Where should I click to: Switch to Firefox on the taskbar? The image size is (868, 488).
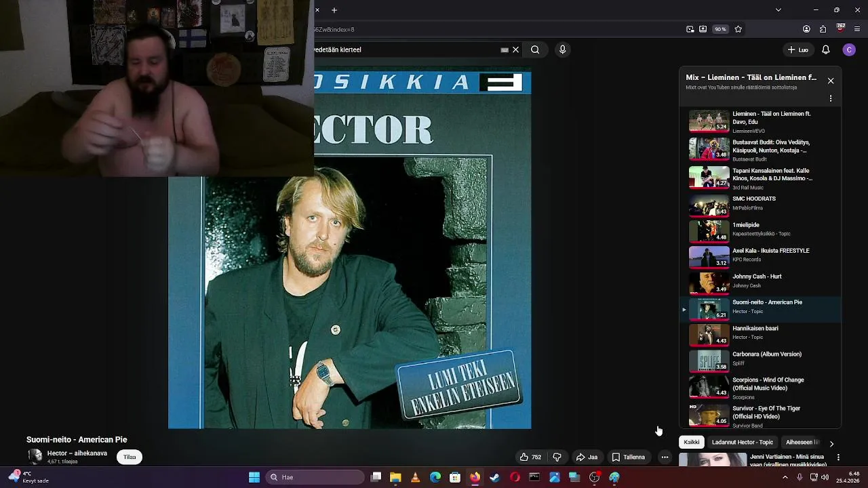point(475,477)
